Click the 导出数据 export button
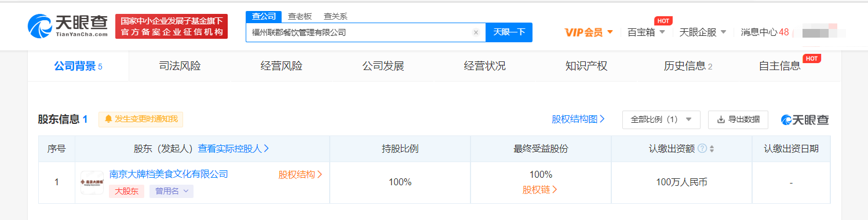 point(738,119)
